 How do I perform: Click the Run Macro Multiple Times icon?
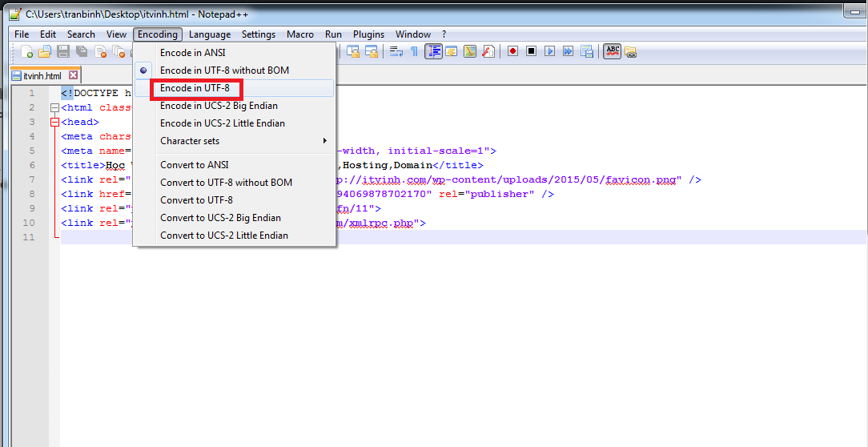[x=568, y=51]
